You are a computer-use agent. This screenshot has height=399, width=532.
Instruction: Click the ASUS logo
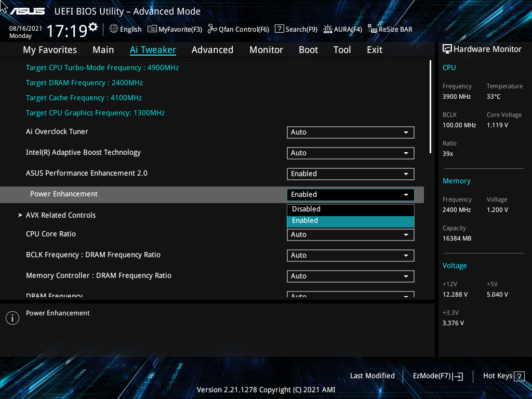pyautogui.click(x=28, y=11)
